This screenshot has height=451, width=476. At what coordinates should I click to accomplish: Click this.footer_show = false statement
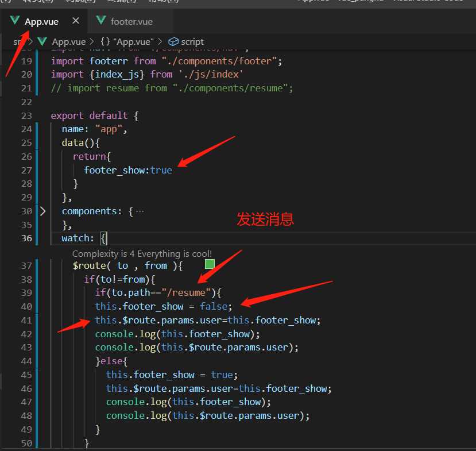coord(164,306)
